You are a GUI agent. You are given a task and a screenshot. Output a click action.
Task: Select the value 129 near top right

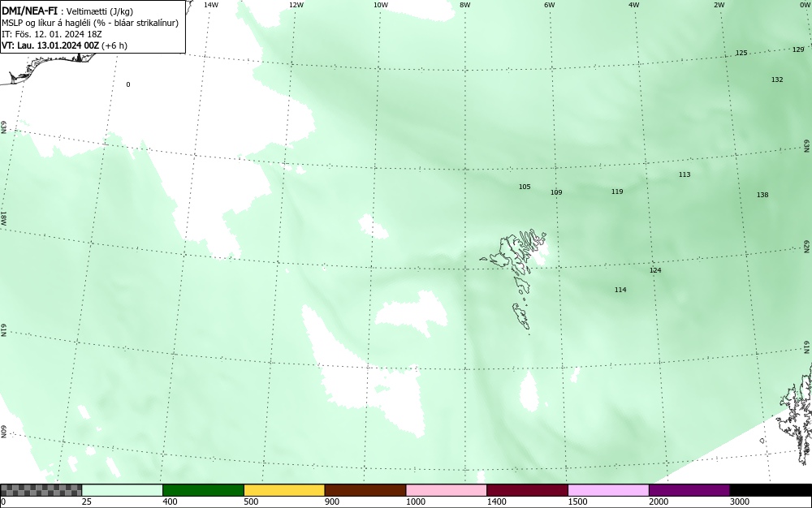798,50
